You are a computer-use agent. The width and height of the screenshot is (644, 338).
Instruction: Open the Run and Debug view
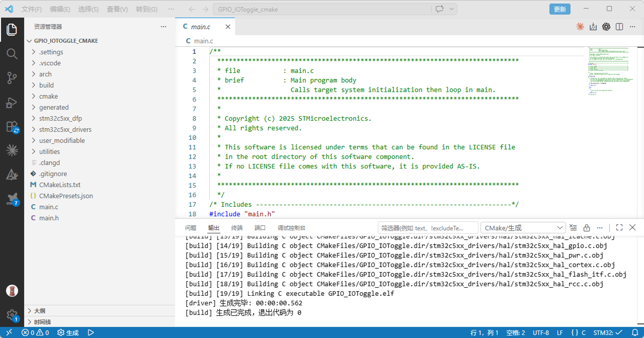(x=12, y=102)
